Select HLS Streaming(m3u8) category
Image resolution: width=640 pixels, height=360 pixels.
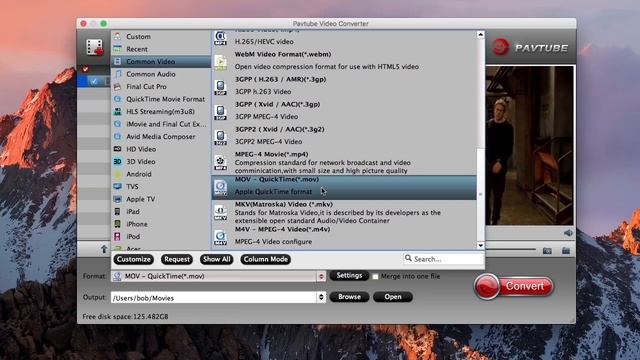(161, 111)
